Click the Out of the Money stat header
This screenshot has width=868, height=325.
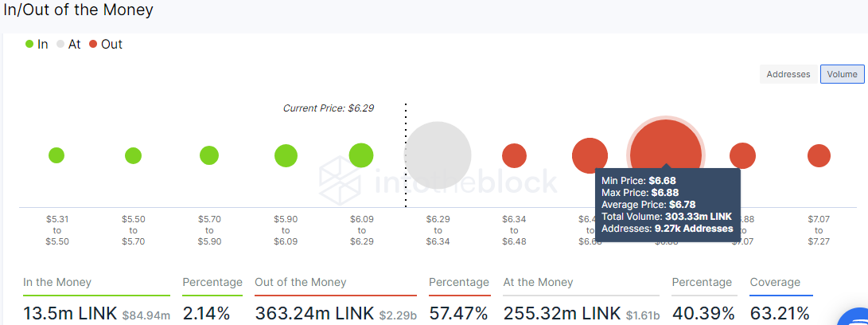(301, 282)
